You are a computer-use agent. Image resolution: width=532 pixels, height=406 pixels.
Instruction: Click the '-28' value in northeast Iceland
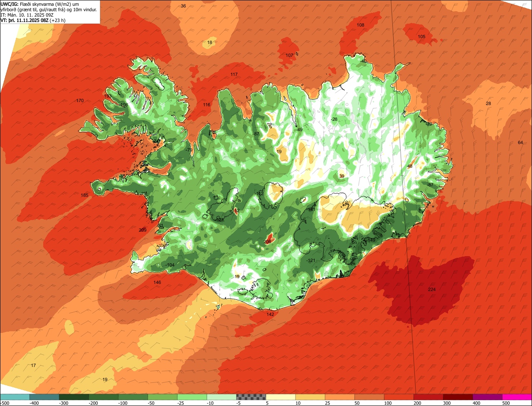(334, 119)
